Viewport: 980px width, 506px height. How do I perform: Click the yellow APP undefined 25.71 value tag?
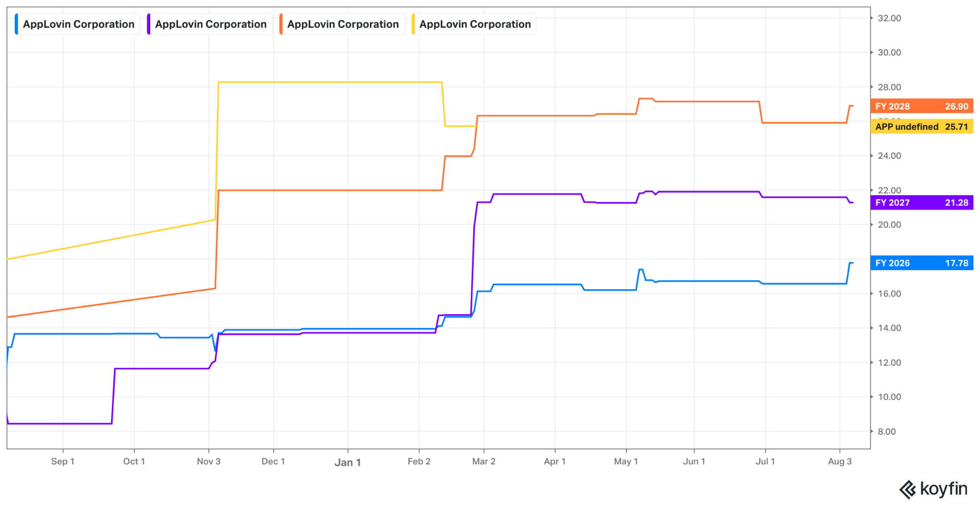922,127
